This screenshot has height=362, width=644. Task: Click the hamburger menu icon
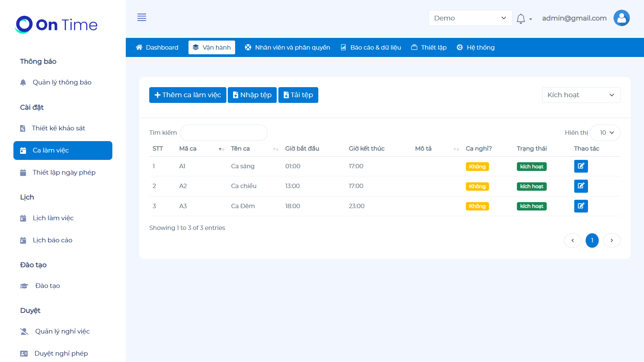[142, 17]
